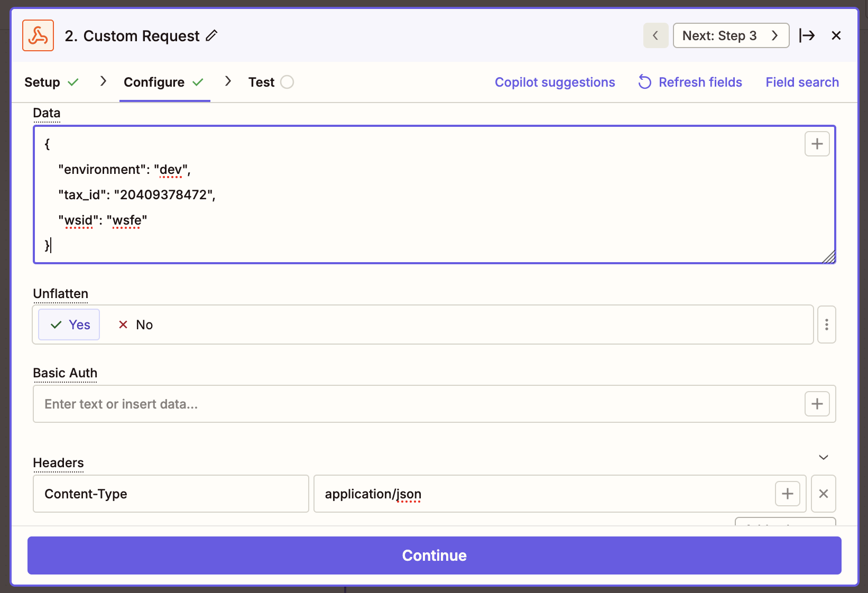Go to the previous step arrow
This screenshot has width=868, height=593.
pos(655,35)
